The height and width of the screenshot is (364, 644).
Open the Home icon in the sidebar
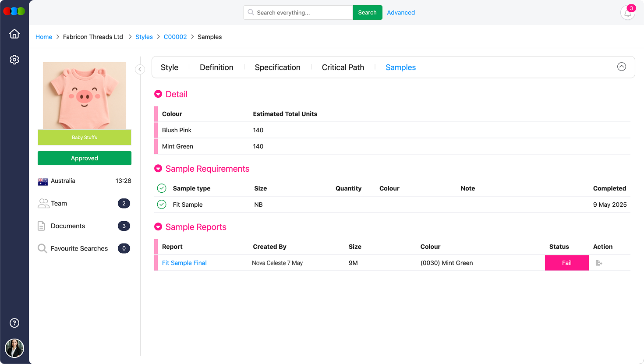(x=14, y=34)
